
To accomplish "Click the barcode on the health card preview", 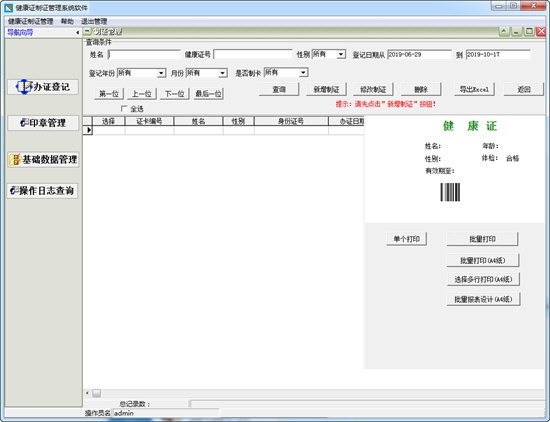I will click(450, 192).
